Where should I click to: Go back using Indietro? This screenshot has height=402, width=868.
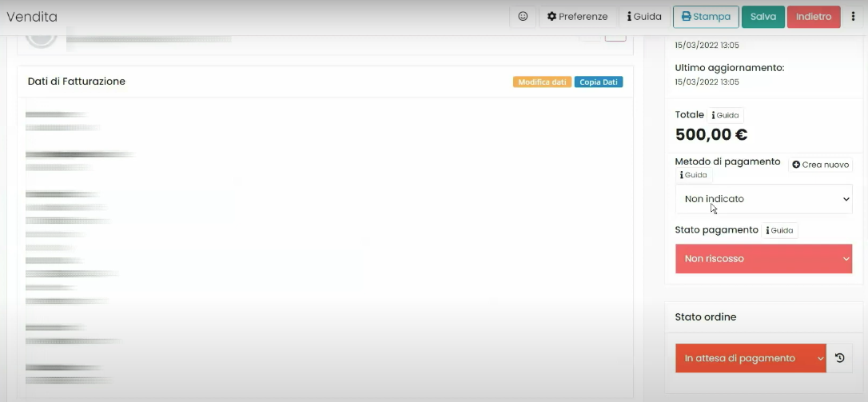tap(814, 17)
